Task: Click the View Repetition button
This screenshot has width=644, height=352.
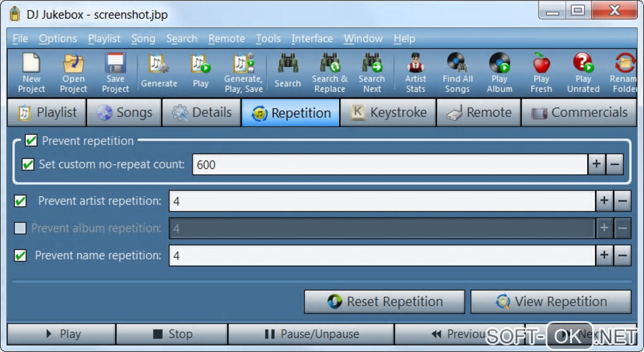Action: (x=551, y=302)
